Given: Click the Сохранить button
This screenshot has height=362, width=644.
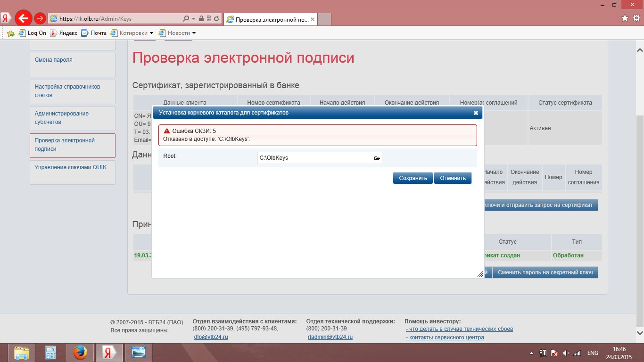Looking at the screenshot, I should pos(413,178).
